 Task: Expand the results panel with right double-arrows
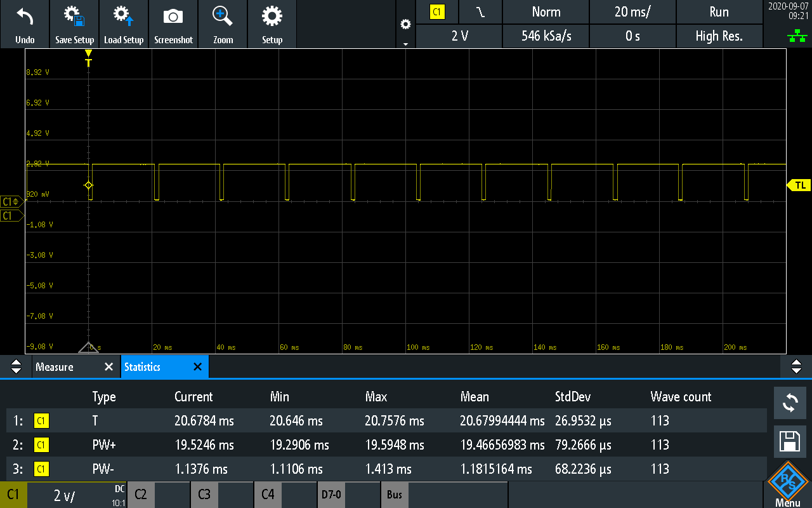(x=796, y=366)
